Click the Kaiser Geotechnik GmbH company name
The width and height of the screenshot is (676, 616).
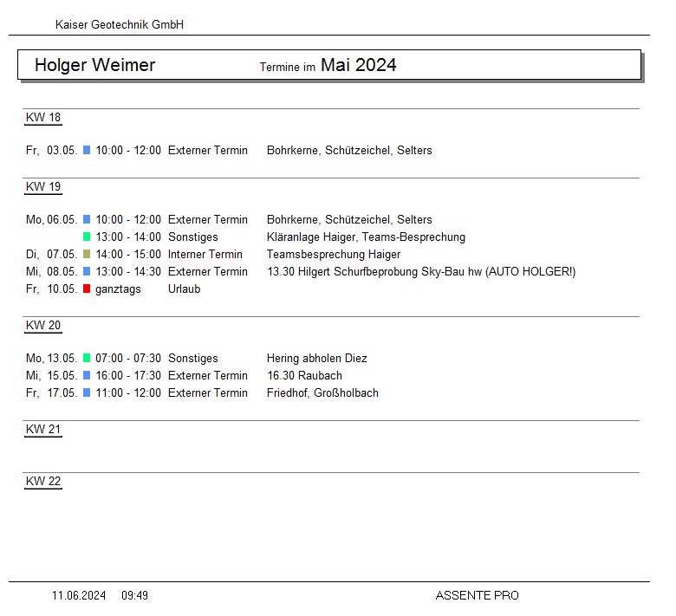(119, 25)
